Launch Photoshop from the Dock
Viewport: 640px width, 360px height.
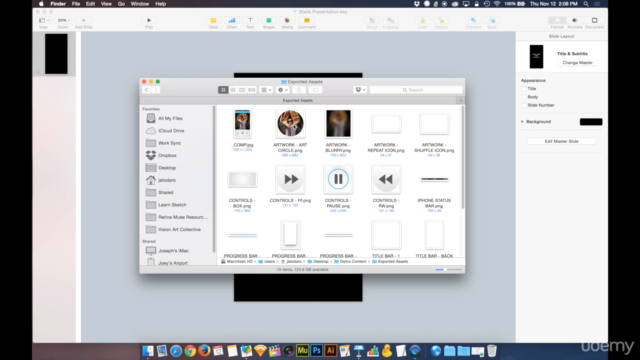coord(316,351)
